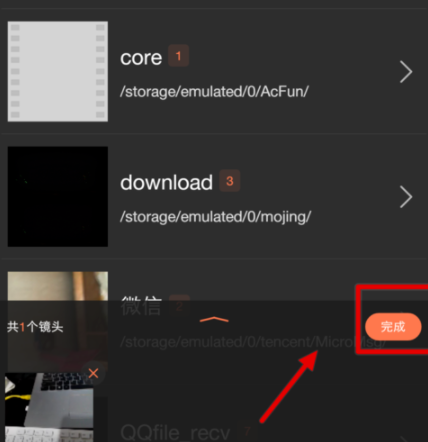The width and height of the screenshot is (428, 442).
Task: Click the download folder count badge 3
Action: (x=230, y=181)
